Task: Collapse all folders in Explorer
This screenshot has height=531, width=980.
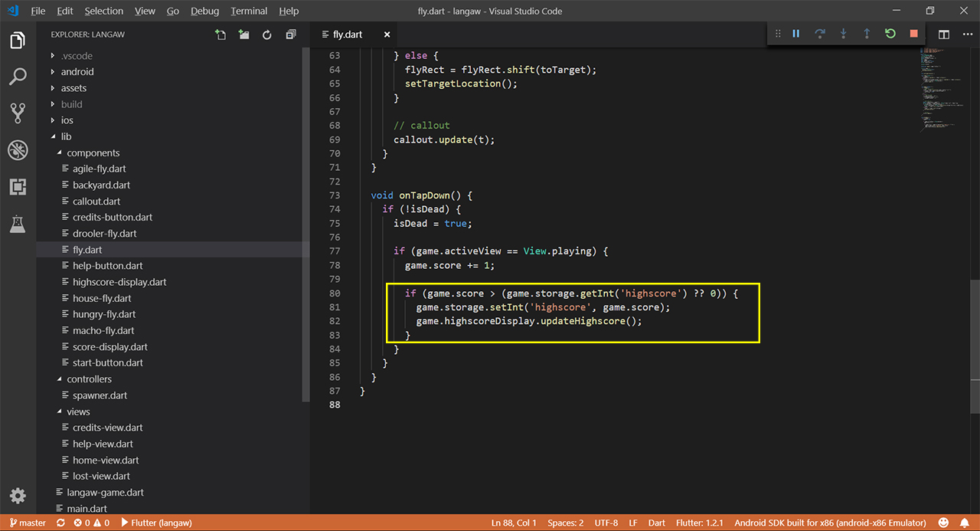Action: pyautogui.click(x=291, y=34)
